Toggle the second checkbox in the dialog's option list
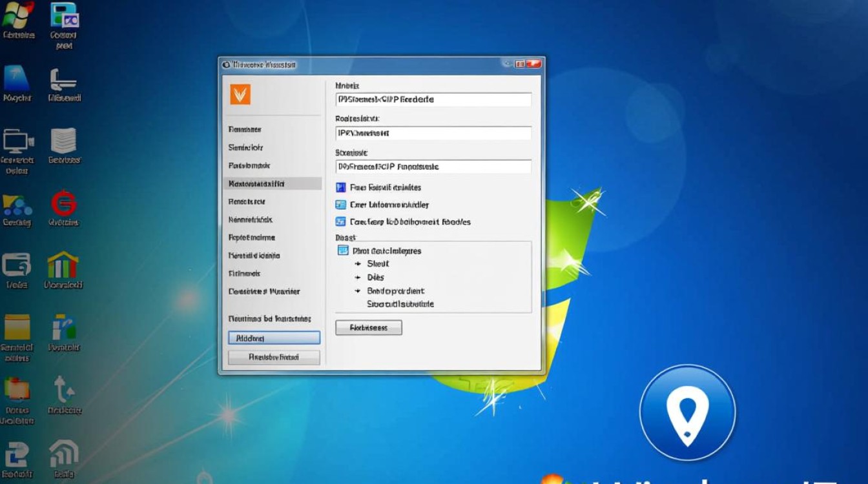The width and height of the screenshot is (868, 484). [341, 205]
